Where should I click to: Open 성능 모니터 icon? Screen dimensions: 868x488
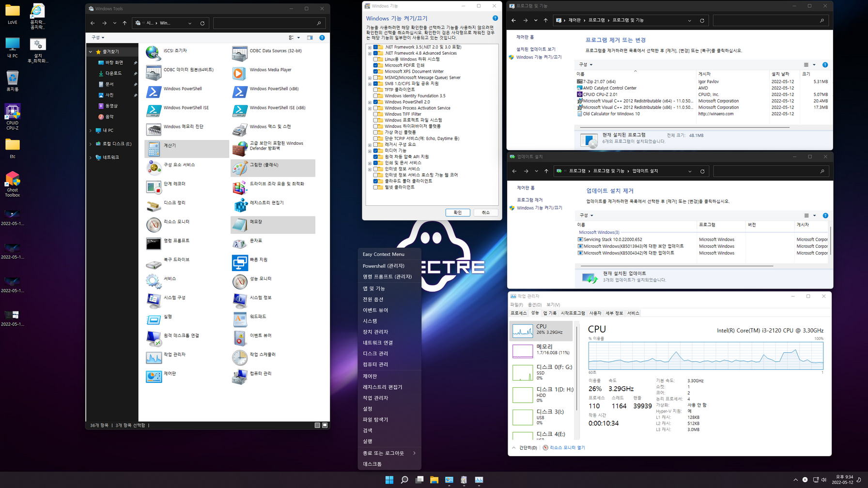pyautogui.click(x=239, y=281)
